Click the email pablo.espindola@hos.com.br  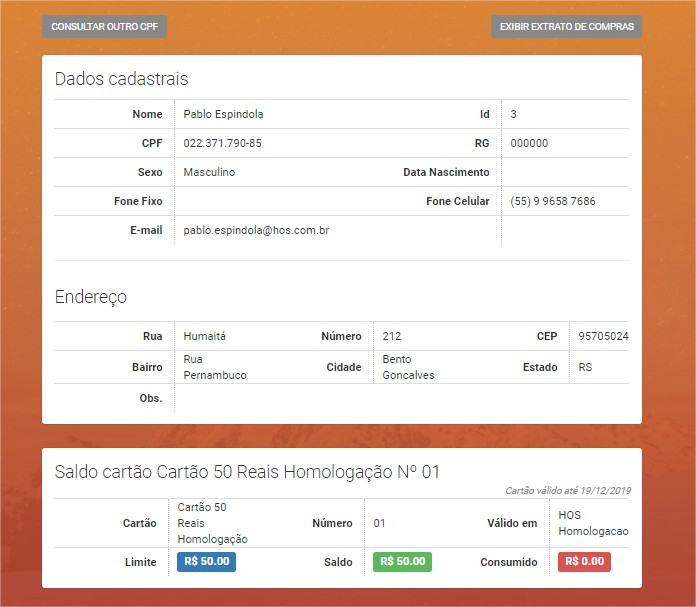point(256,230)
